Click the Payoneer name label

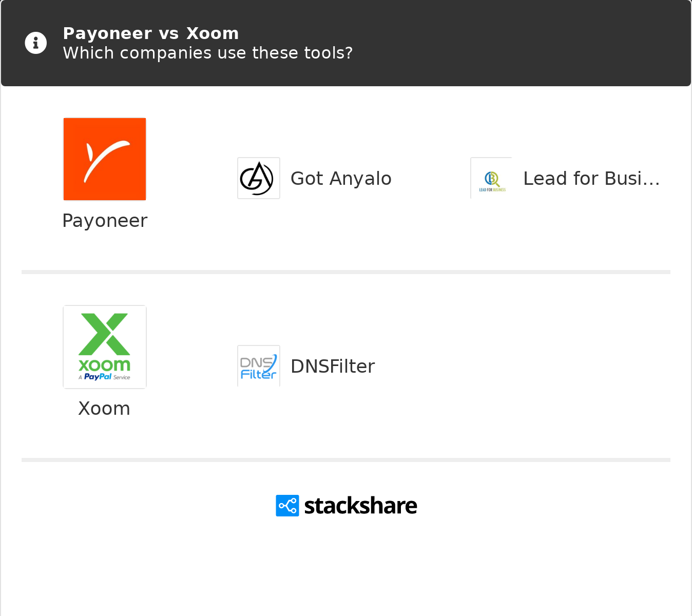pos(105,221)
